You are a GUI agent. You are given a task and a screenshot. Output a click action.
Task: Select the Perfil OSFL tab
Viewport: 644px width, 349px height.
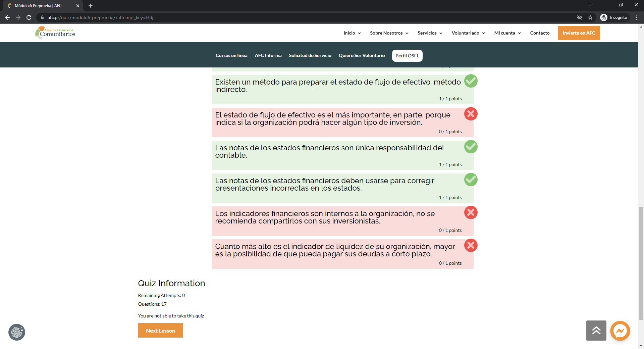(407, 56)
